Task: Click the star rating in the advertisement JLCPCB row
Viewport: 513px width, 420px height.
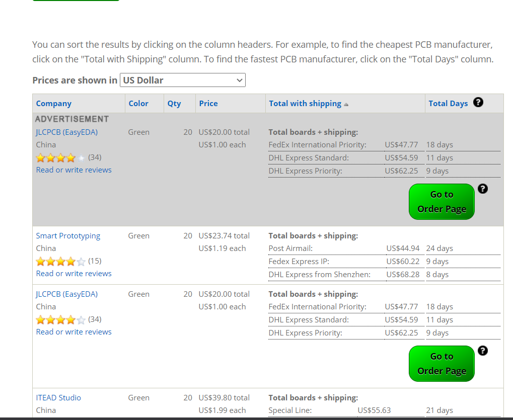Action: [x=60, y=158]
